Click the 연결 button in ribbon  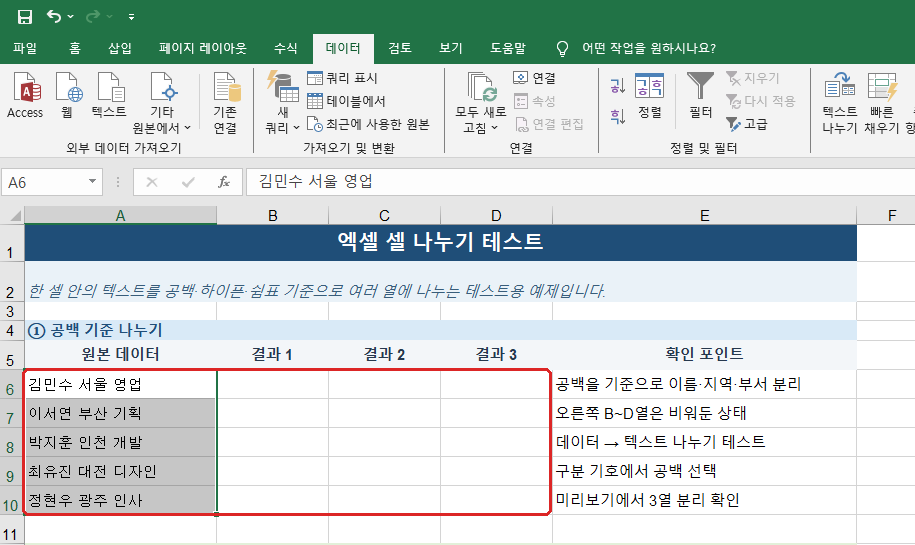[x=535, y=78]
